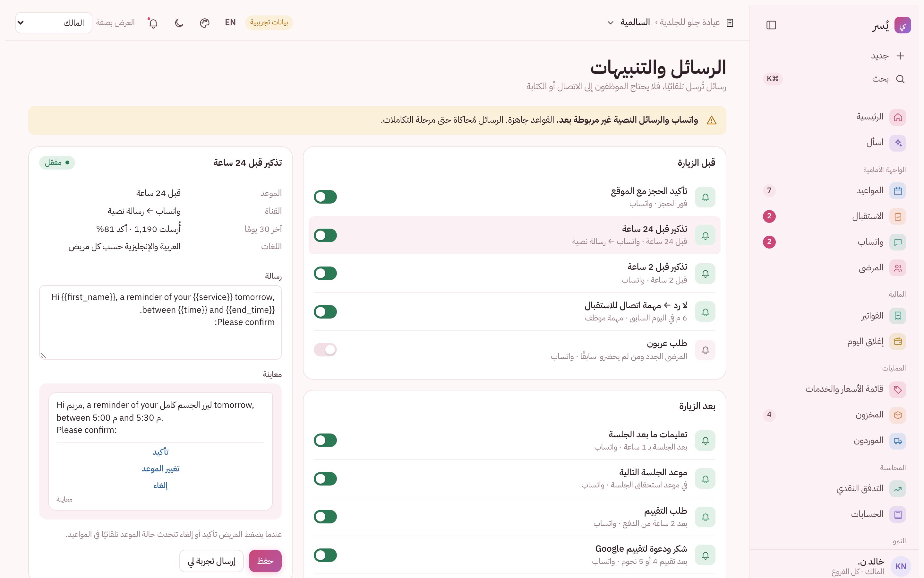Open الاستقبال clipboard icon
The height and width of the screenshot is (578, 924).
pos(898,216)
